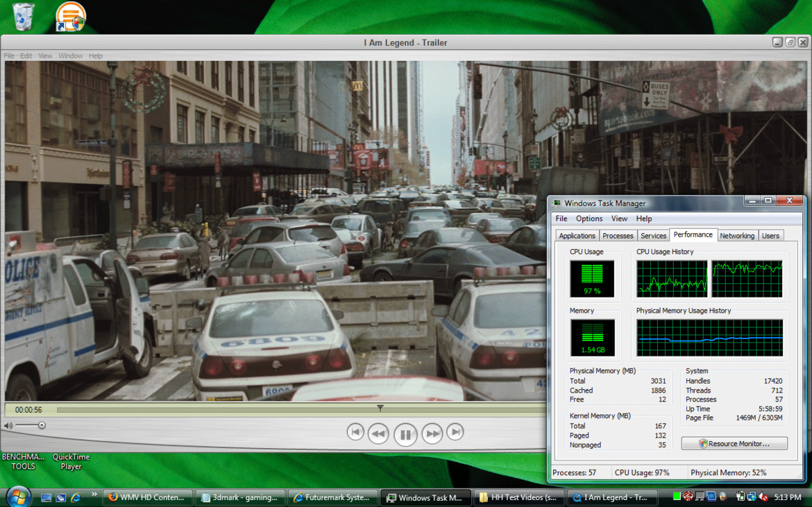Image resolution: width=812 pixels, height=507 pixels.
Task: Click Show Desktop quick launch icon
Action: tap(46, 498)
